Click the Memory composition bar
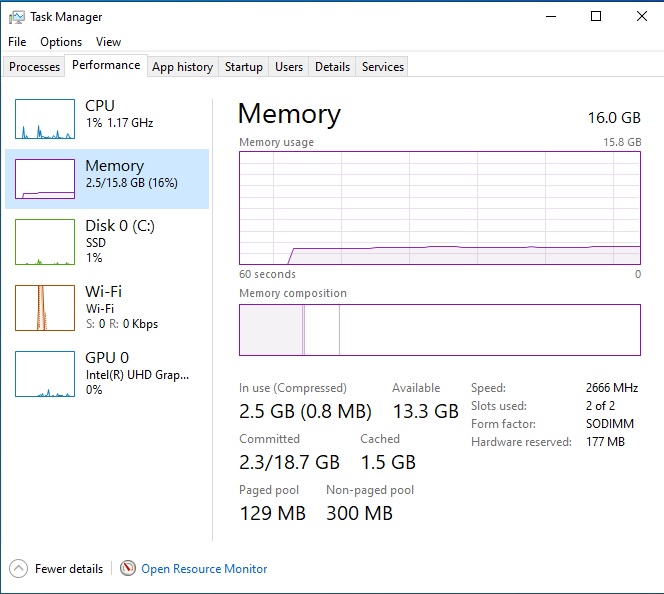The width and height of the screenshot is (664, 594). tap(439, 330)
